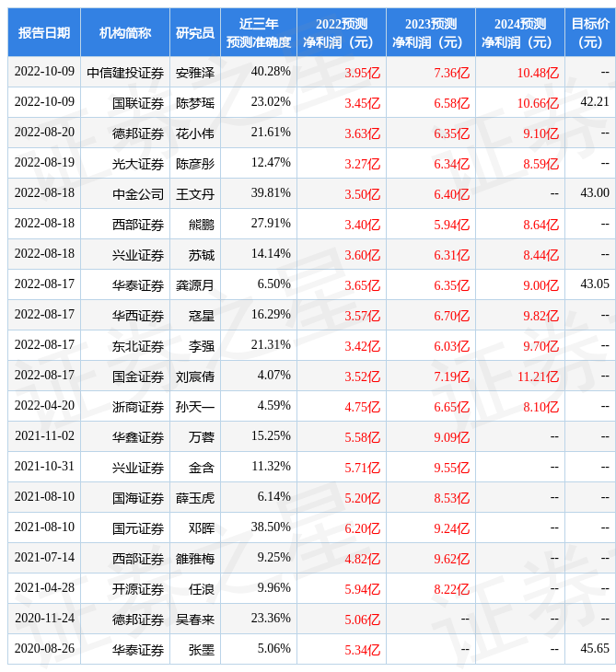Click accuracy value 40.28%
616x672 pixels.
(271, 71)
